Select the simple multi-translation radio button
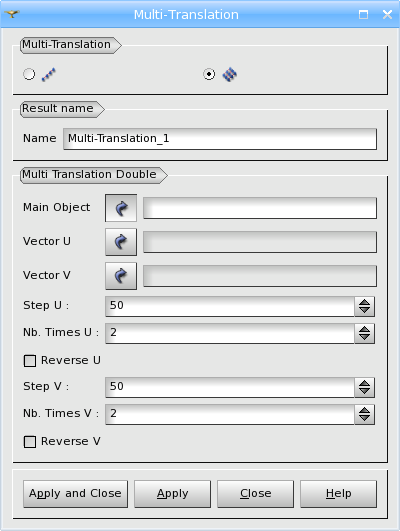 (29, 74)
